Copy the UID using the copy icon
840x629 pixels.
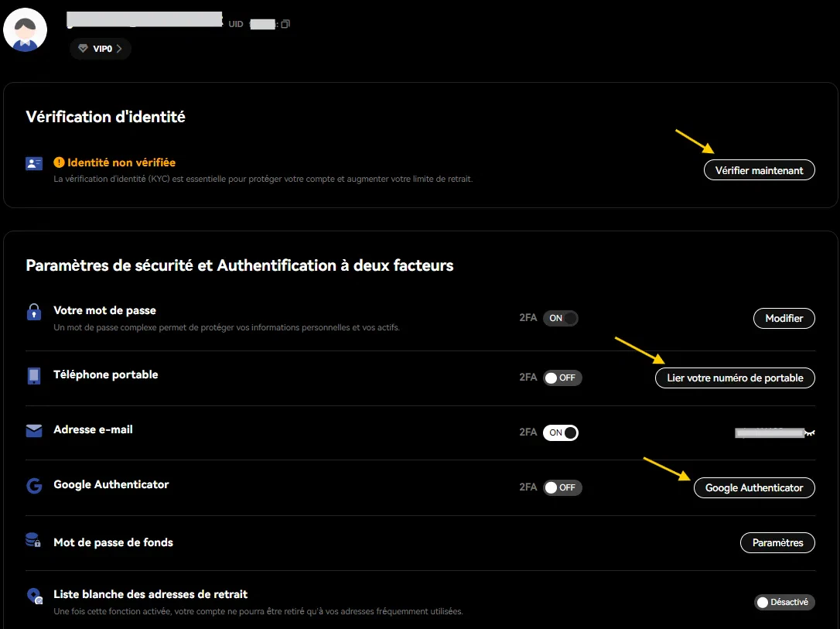285,23
